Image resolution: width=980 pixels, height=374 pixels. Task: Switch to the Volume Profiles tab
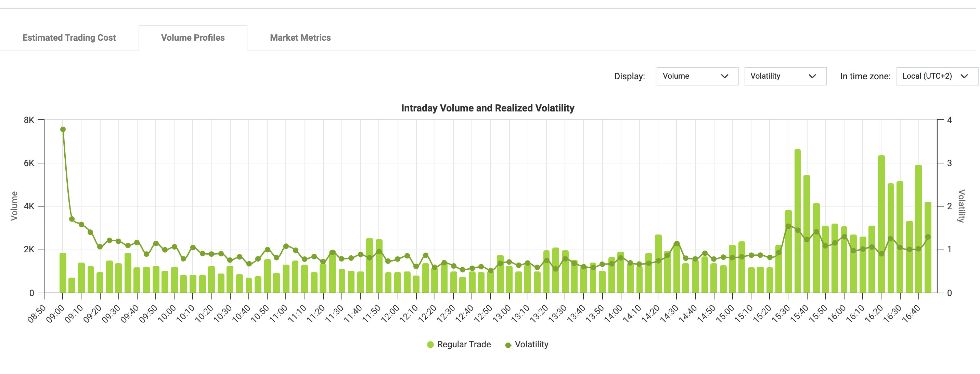[193, 38]
